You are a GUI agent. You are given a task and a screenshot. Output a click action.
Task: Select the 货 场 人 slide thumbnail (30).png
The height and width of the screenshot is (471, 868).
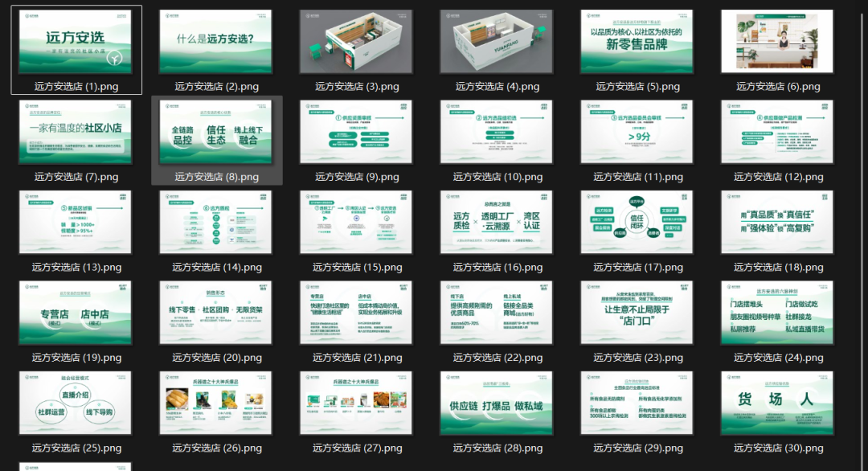777,403
